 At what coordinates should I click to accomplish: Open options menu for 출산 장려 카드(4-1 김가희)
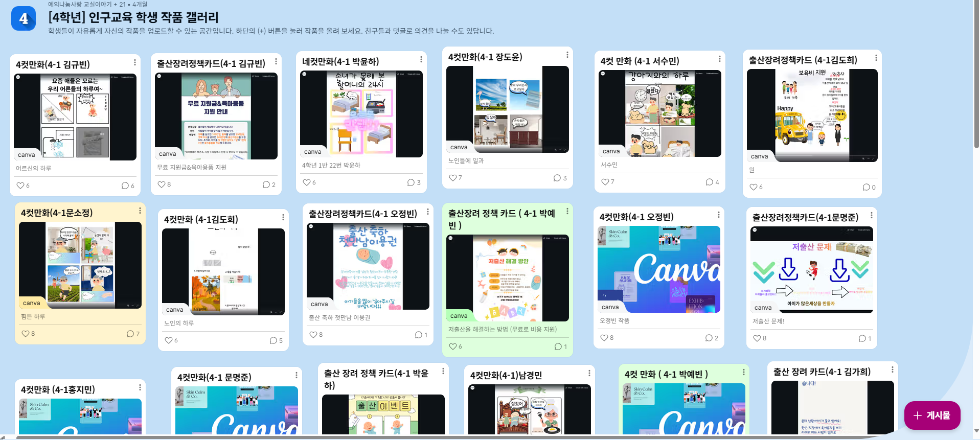[x=893, y=369]
